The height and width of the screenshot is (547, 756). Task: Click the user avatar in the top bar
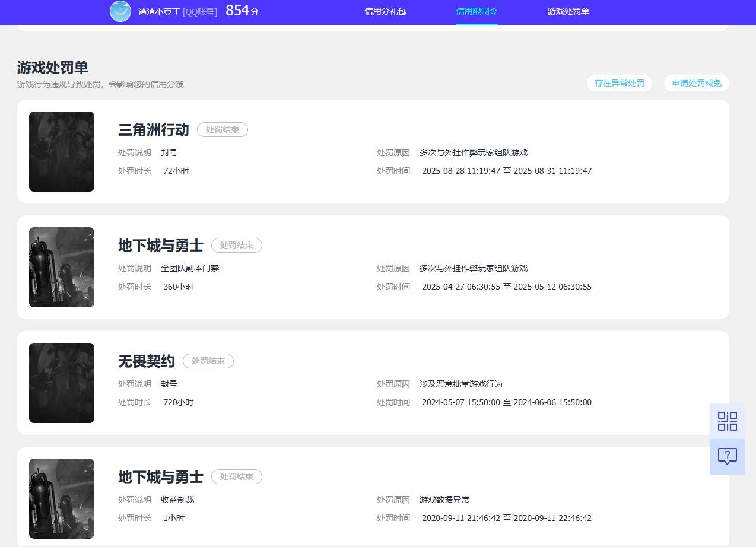click(x=120, y=11)
